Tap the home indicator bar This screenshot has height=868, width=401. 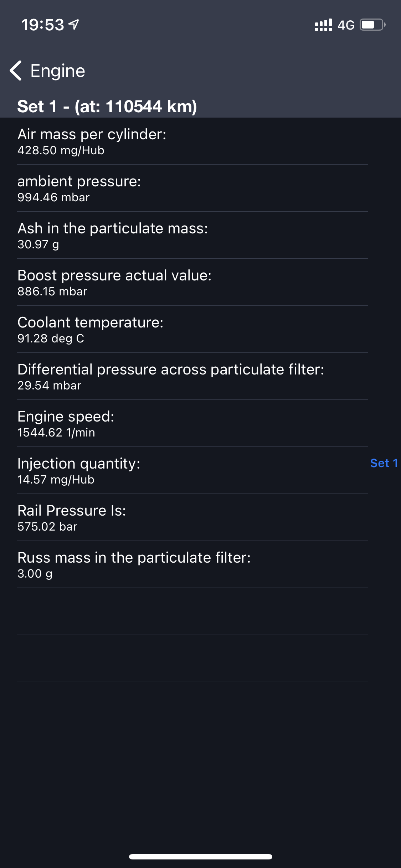coord(200,857)
